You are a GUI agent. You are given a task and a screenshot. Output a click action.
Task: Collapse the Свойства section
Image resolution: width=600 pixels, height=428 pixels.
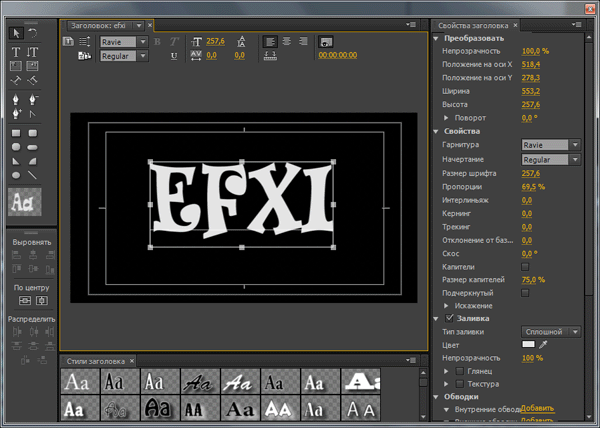coord(436,131)
